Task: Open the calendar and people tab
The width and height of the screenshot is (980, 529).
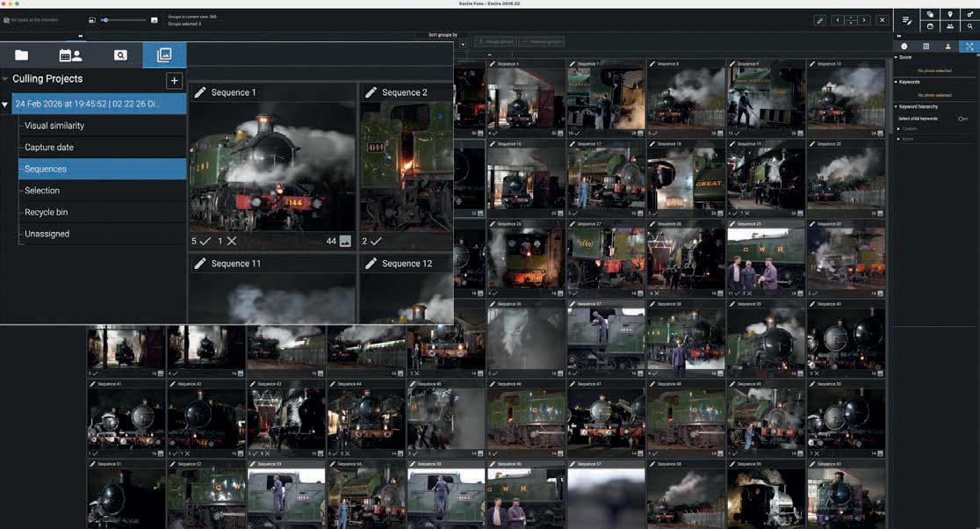Action: coord(70,55)
